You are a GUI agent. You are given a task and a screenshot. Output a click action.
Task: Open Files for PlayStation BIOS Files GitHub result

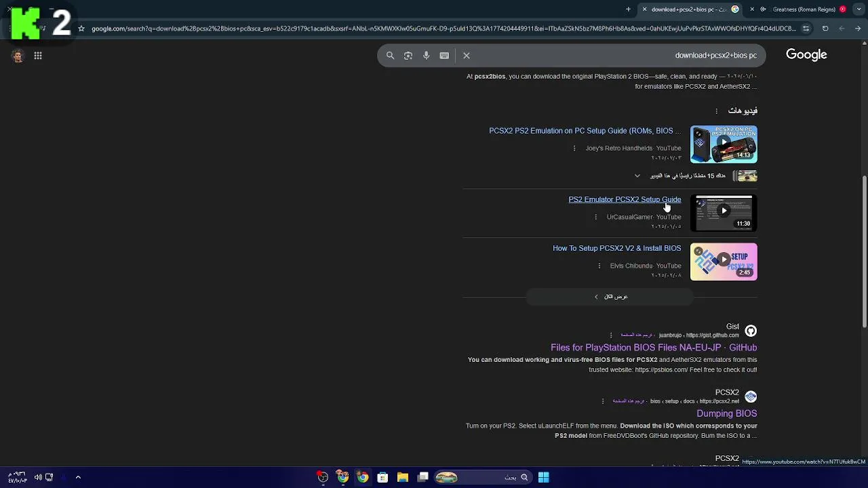coord(654,348)
